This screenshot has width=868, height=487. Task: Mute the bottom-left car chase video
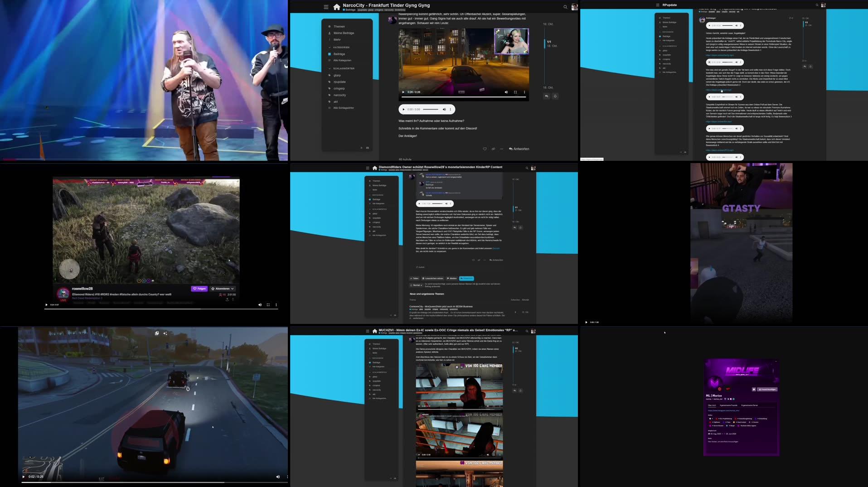point(278,477)
